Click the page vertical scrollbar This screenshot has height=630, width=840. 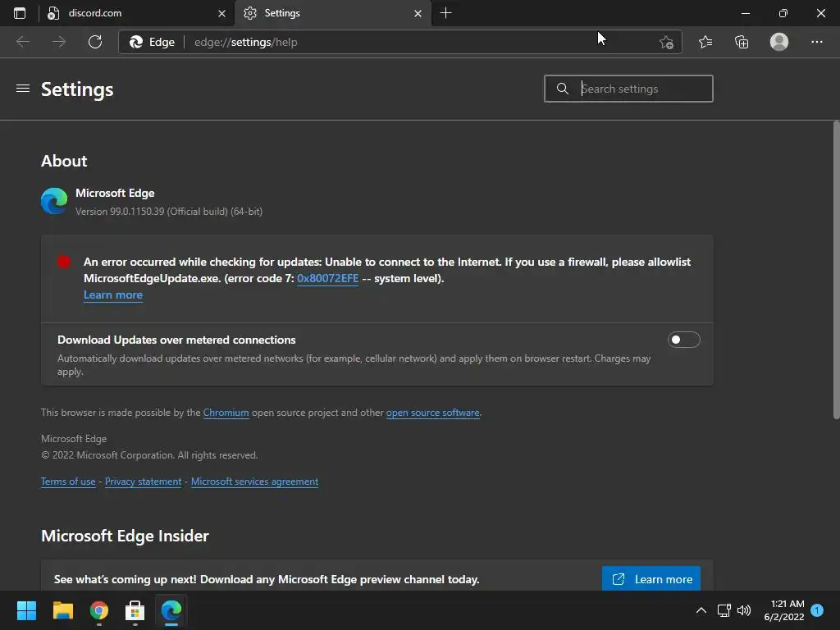click(836, 270)
